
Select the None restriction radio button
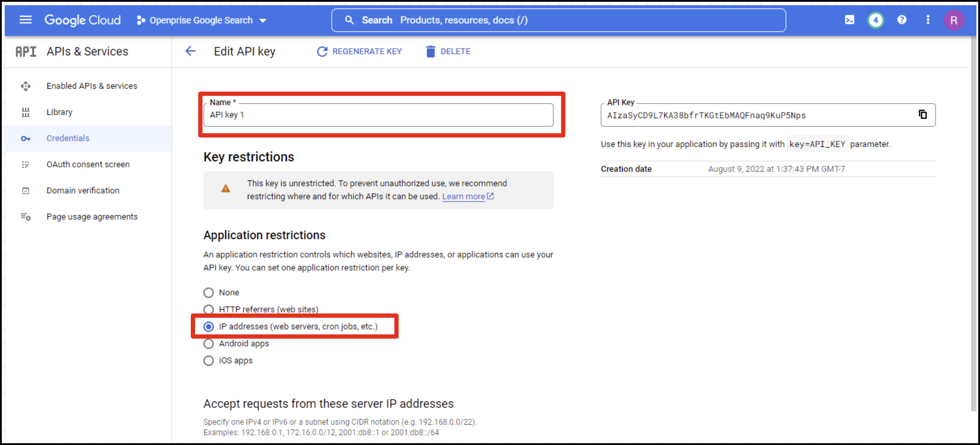click(209, 293)
